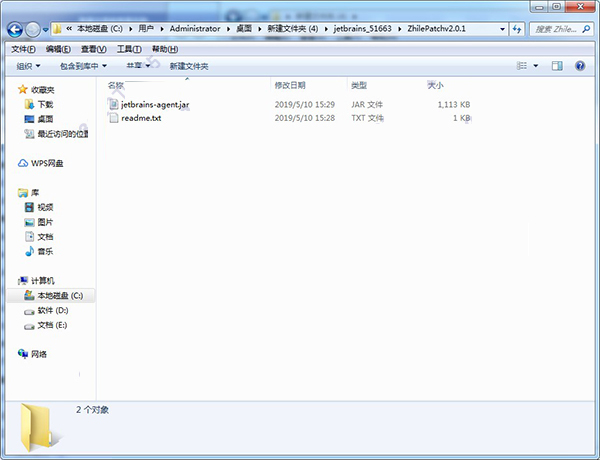Viewport: 600px width, 460px height.
Task: Click the readme.txt file icon
Action: (x=113, y=118)
